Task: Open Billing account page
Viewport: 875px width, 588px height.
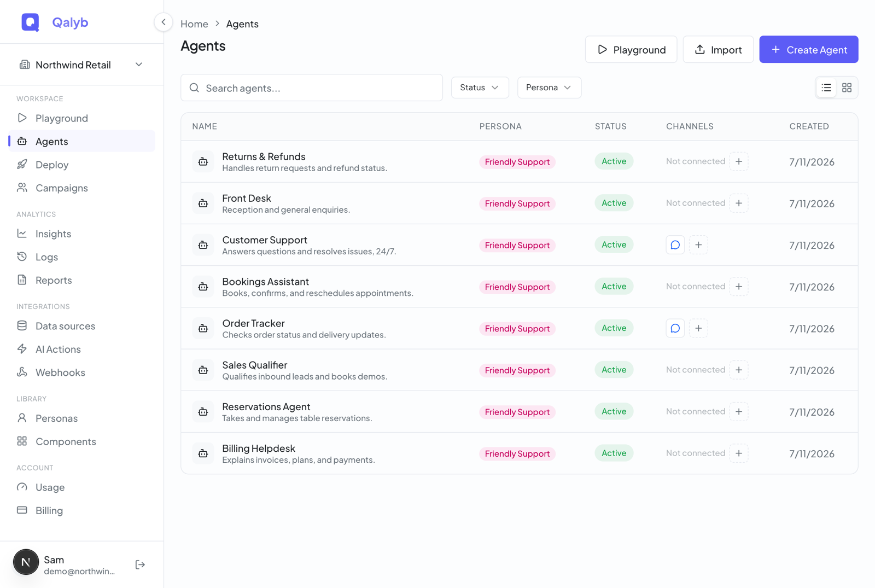Action: coord(82,510)
